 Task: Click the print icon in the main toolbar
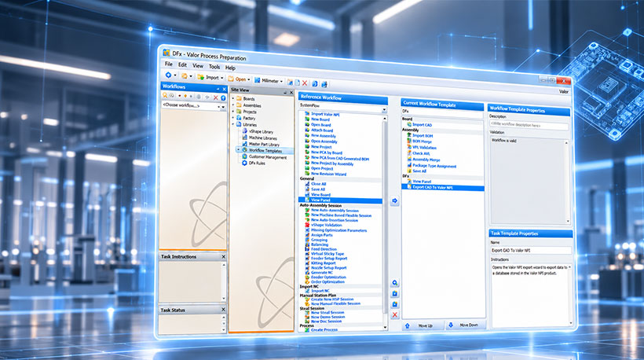[324, 84]
